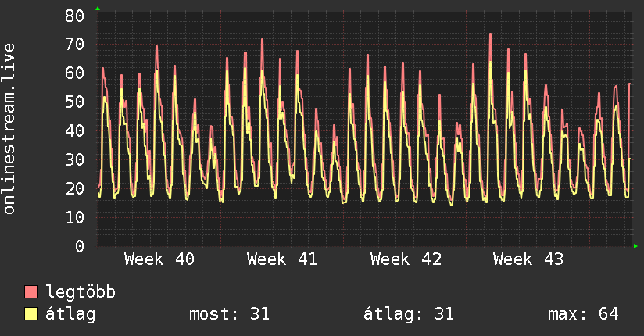This screenshot has width=644, height=336.
Task: Click the red legtöbb legend swatch
Action: point(30,292)
